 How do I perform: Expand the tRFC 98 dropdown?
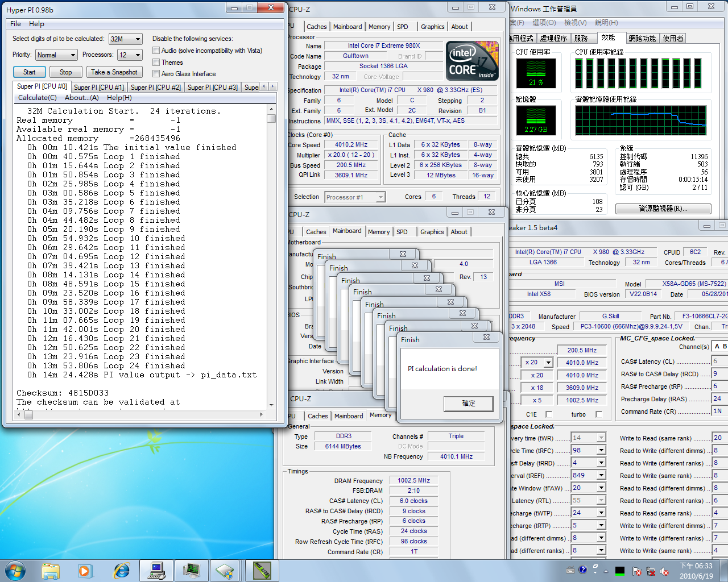coord(601,450)
